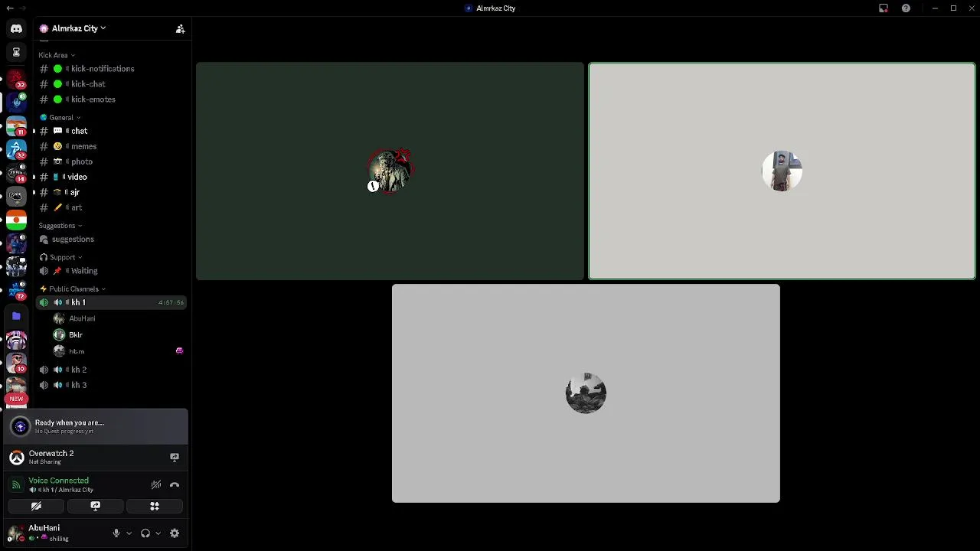This screenshot has height=551, width=980.
Task: Click the help question mark icon
Action: pos(906,8)
